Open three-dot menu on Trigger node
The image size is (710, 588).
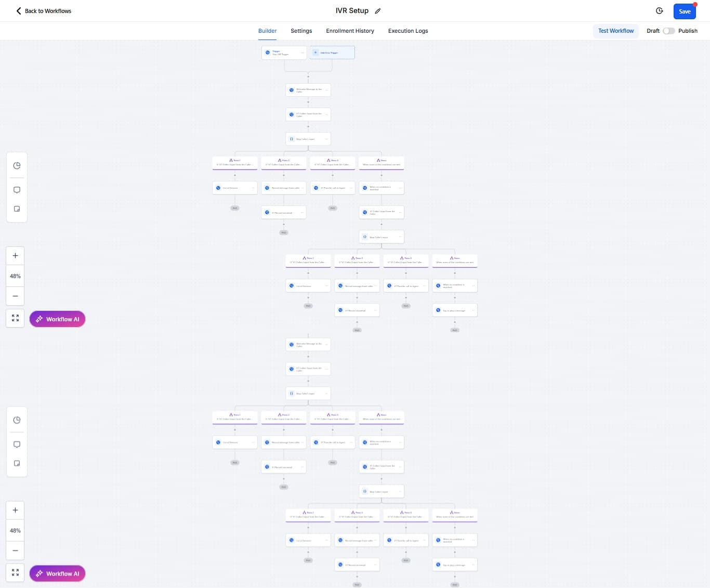[x=303, y=53]
